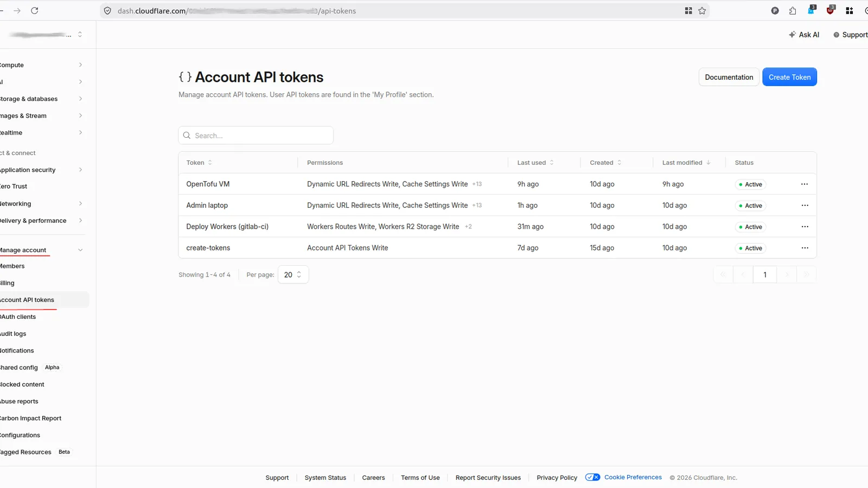Open Shared config Alpha sidebar item
Viewport: 868px width, 488px height.
[x=30, y=368]
